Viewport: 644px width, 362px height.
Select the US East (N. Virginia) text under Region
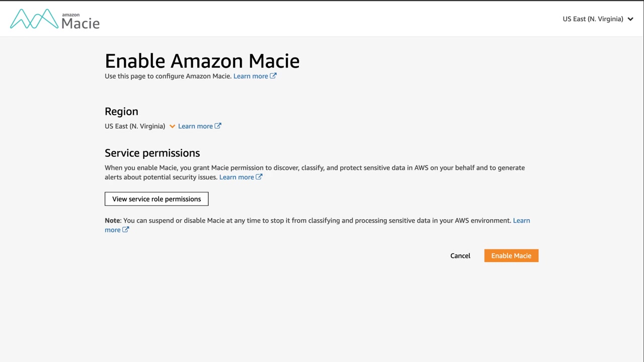coord(135,126)
